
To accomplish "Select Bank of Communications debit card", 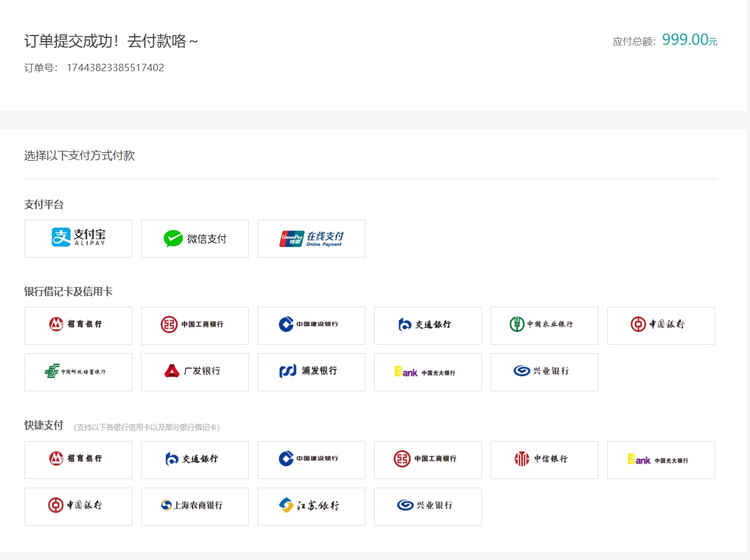I will tap(427, 325).
